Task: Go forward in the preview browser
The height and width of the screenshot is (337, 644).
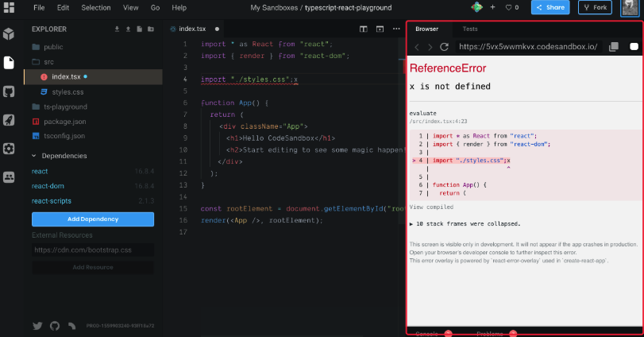Action: click(x=430, y=47)
